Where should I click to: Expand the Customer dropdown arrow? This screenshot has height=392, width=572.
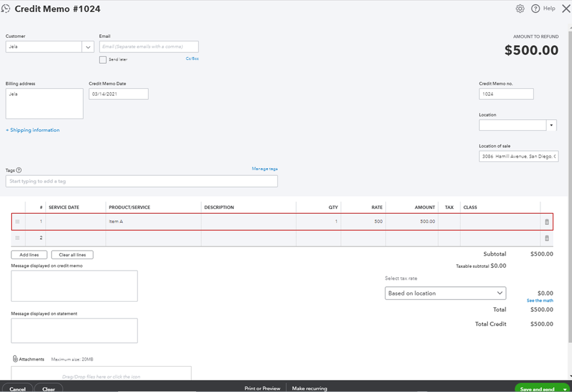[x=88, y=47]
